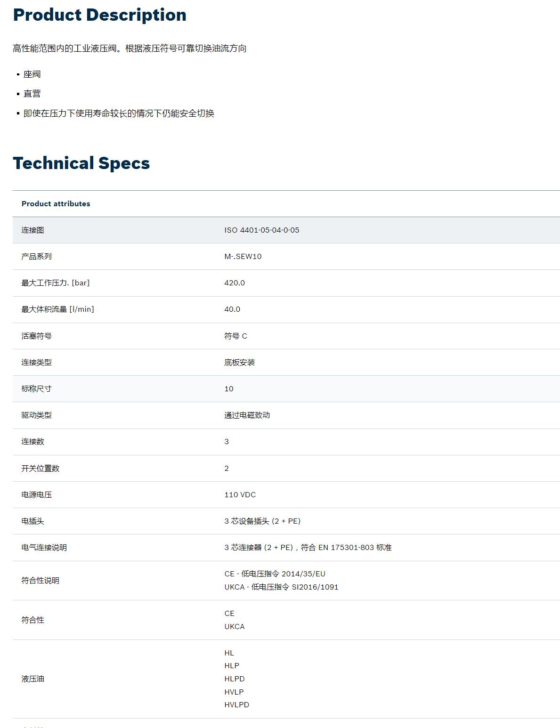Click the 110 VDC supply voltage value

click(240, 495)
